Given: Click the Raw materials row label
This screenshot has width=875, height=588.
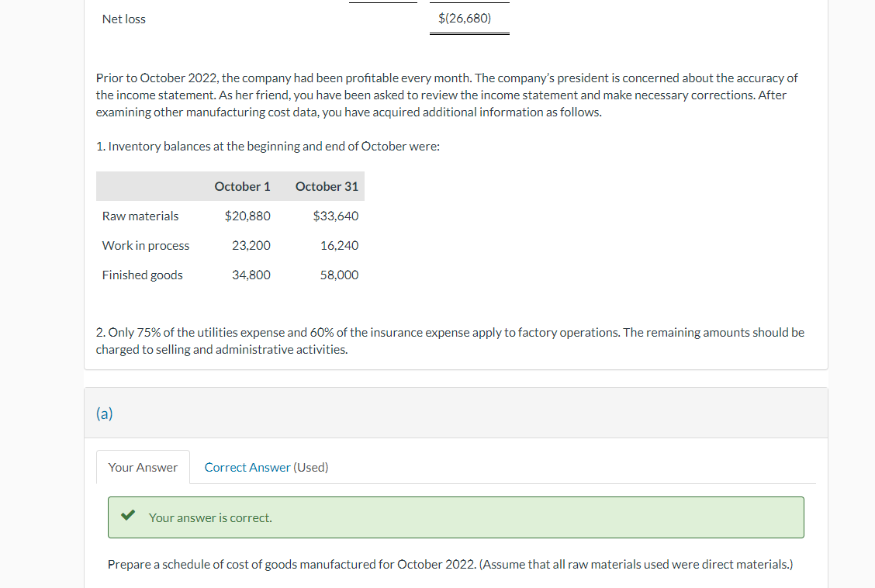Looking at the screenshot, I should 140,216.
